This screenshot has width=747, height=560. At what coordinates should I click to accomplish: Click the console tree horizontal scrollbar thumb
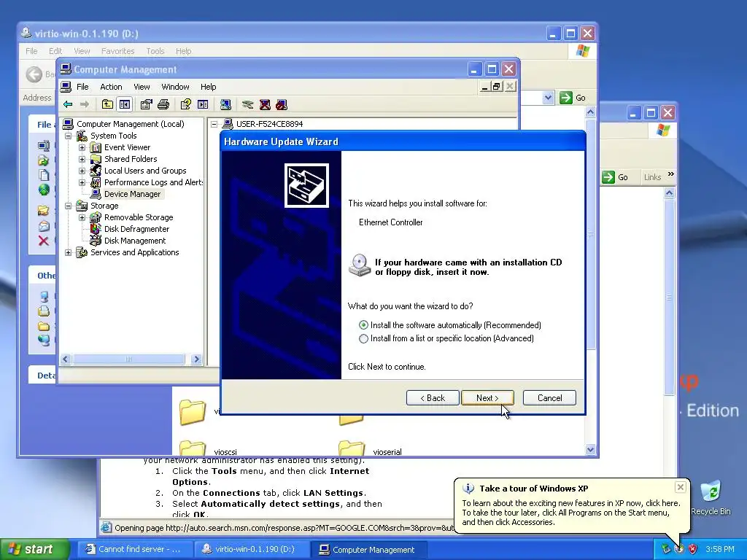click(128, 359)
